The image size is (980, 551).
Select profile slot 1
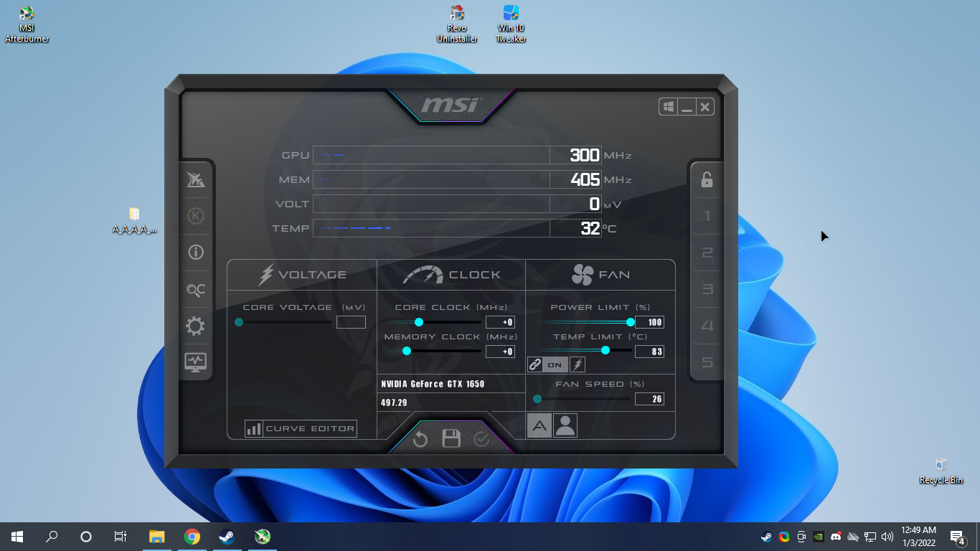[707, 216]
